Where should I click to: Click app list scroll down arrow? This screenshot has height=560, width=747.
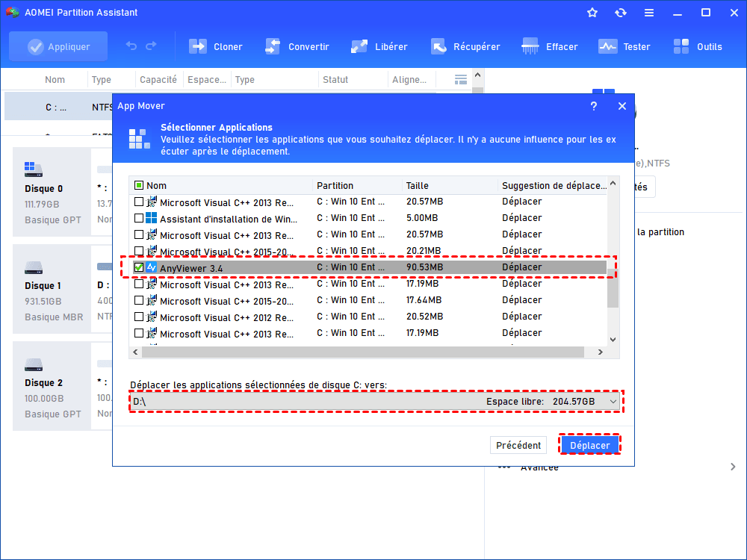point(613,340)
